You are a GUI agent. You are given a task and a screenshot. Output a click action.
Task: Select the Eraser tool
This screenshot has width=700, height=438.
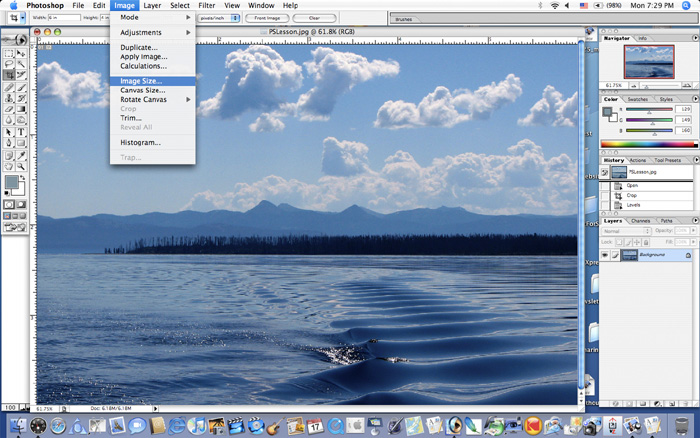pyautogui.click(x=9, y=109)
